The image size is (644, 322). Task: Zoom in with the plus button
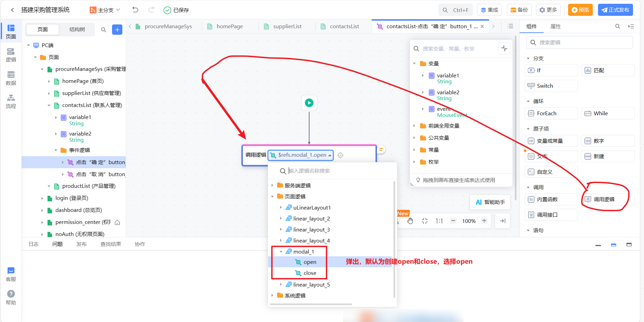pyautogui.click(x=484, y=221)
